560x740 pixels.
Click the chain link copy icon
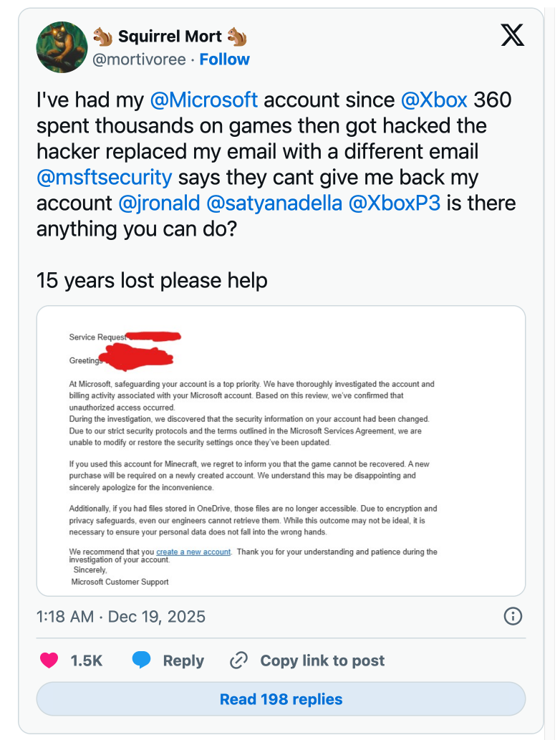[238, 660]
